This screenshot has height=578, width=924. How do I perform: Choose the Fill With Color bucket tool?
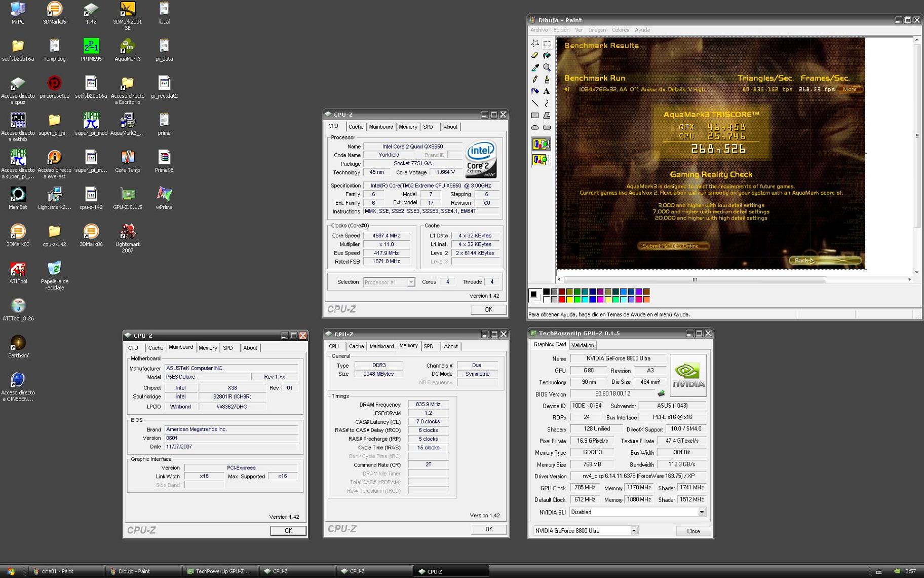[x=547, y=55]
